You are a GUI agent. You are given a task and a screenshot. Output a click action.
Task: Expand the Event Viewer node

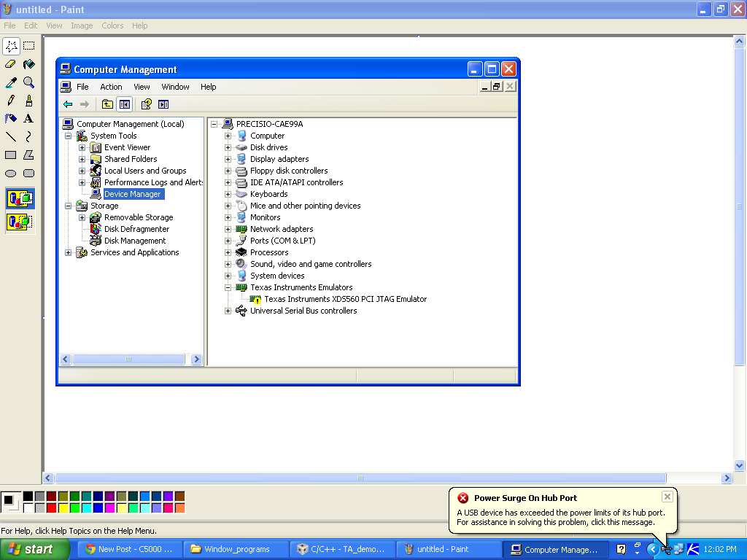click(x=82, y=147)
